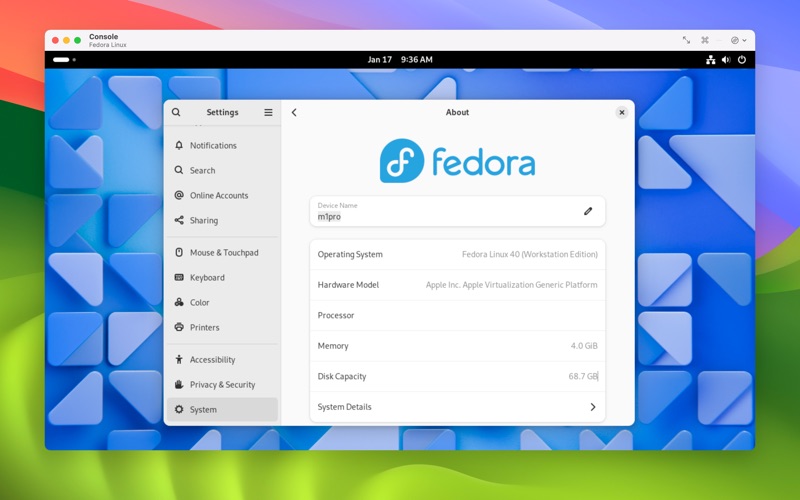Expand System Details chevron row
800x500 pixels.
(x=458, y=407)
